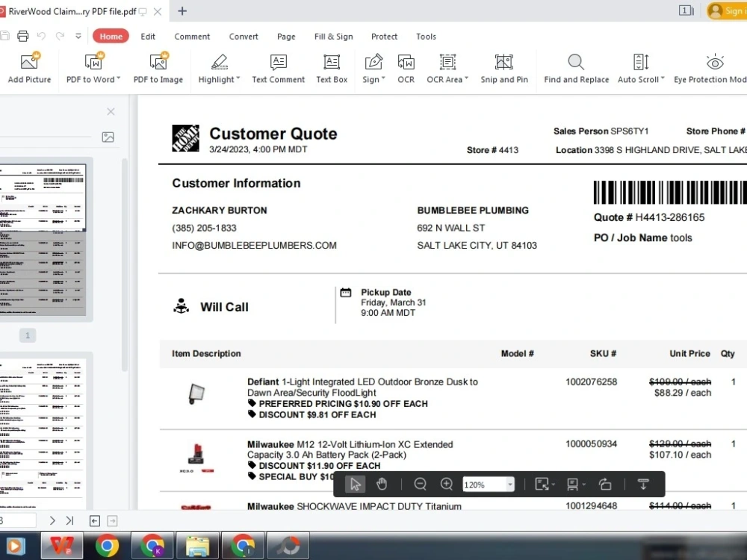Open the Protect tab
Image resolution: width=747 pixels, height=560 pixels.
click(384, 37)
